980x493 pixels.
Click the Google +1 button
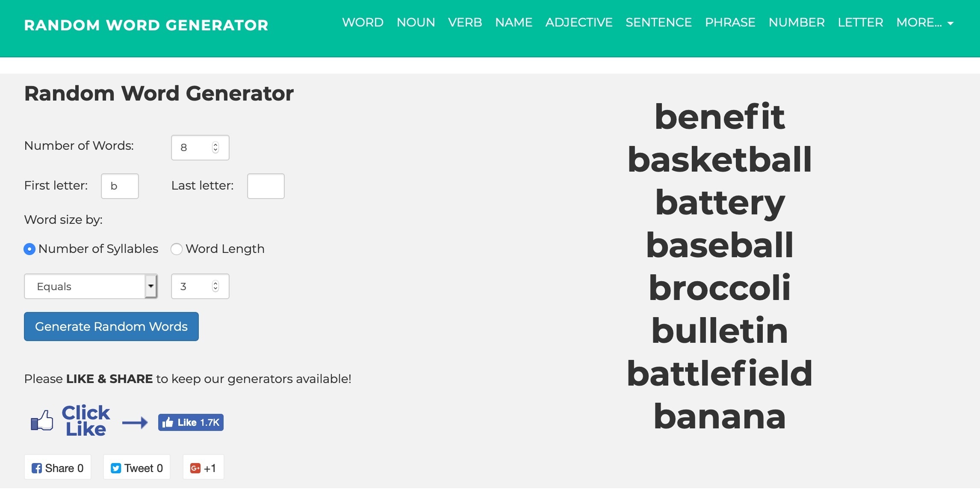click(x=203, y=468)
